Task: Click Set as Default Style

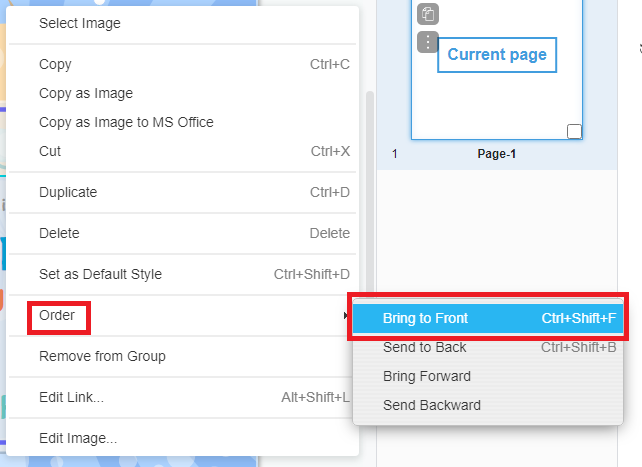Action: (x=100, y=274)
